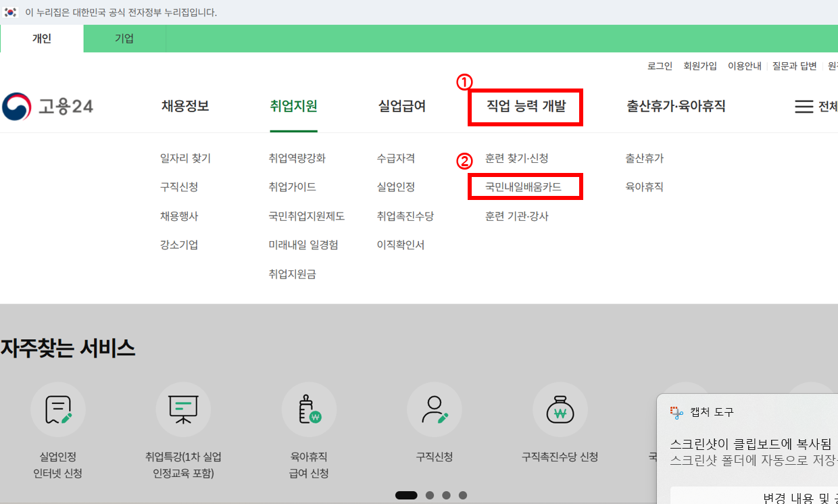Switch to the 기업 tab

coord(124,39)
